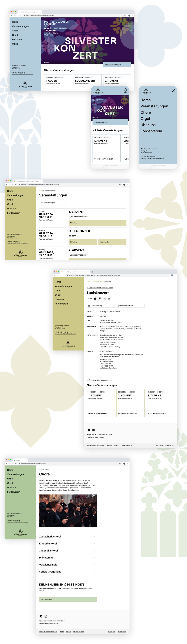
Task: Open new tab in Home browser window
Action: point(44,12)
